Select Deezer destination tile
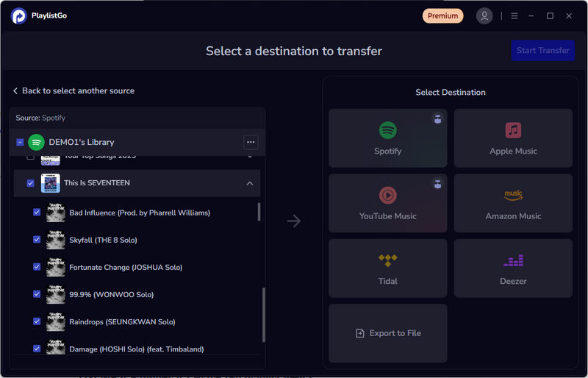Image resolution: width=588 pixels, height=378 pixels. click(513, 268)
